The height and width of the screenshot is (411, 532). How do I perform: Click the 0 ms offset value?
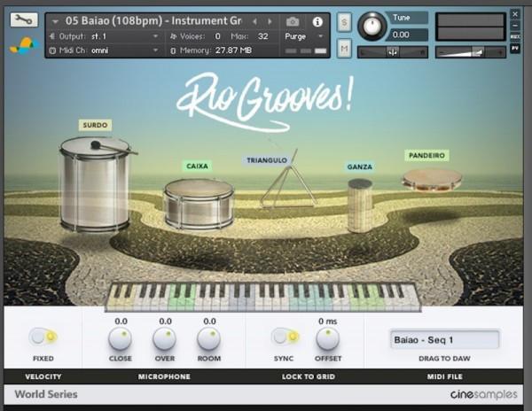328,321
